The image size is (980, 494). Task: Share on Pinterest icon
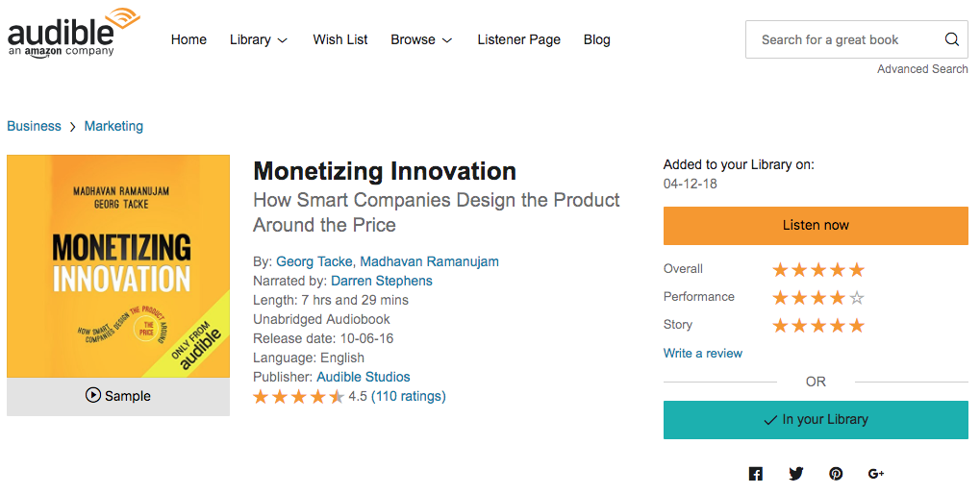point(836,474)
